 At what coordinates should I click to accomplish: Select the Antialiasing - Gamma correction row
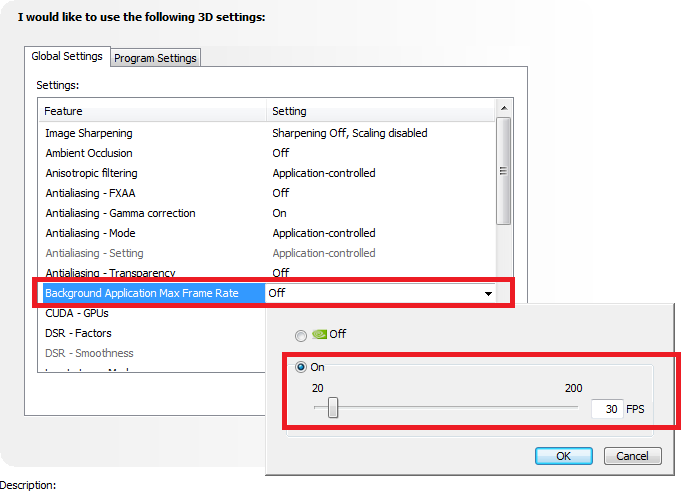click(267, 213)
